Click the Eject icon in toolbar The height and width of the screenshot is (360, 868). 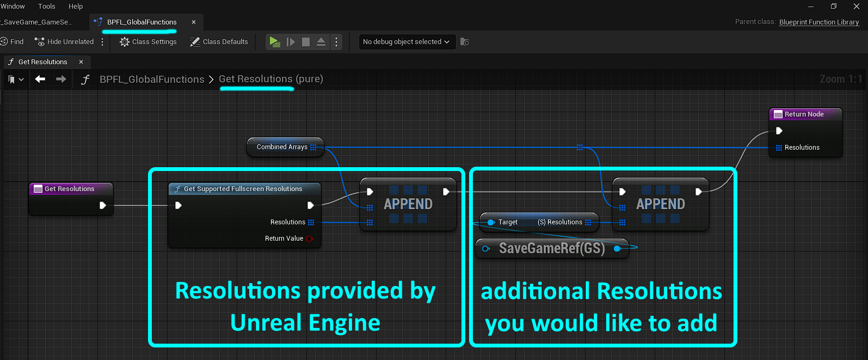click(321, 42)
